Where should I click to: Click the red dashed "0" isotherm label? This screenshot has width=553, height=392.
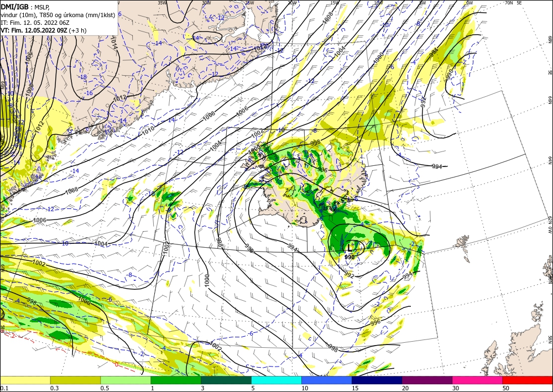[x=116, y=364]
